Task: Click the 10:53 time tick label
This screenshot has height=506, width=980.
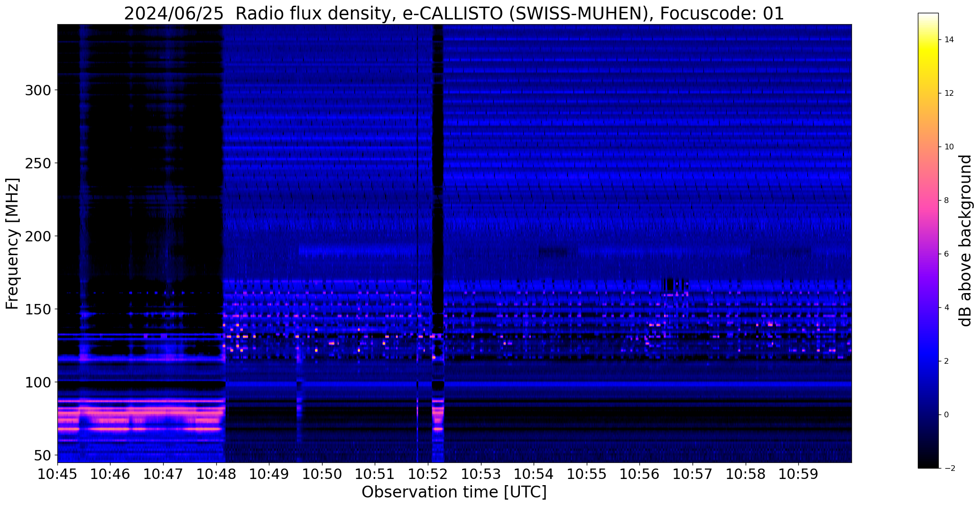Action: point(481,474)
